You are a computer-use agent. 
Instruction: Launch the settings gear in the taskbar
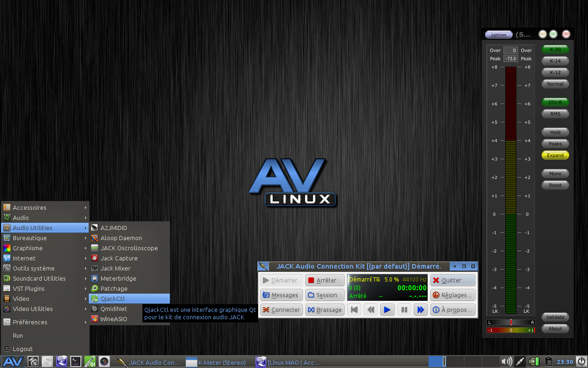click(x=33, y=362)
